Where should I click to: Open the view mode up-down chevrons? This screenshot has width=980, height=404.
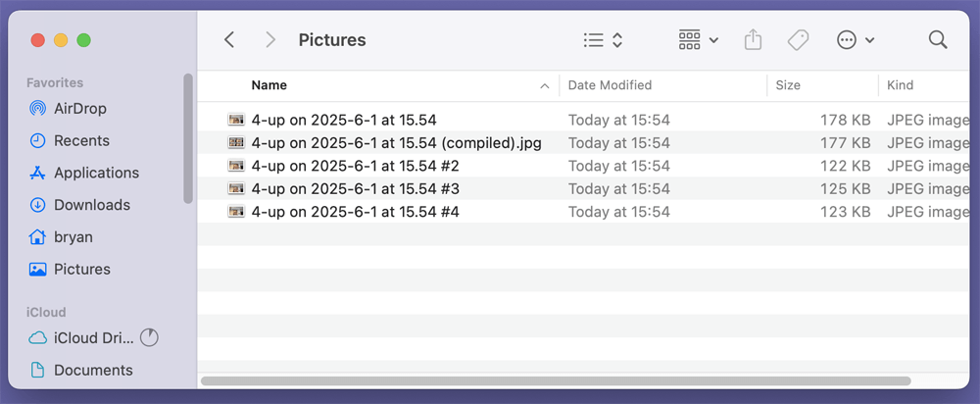tap(616, 40)
